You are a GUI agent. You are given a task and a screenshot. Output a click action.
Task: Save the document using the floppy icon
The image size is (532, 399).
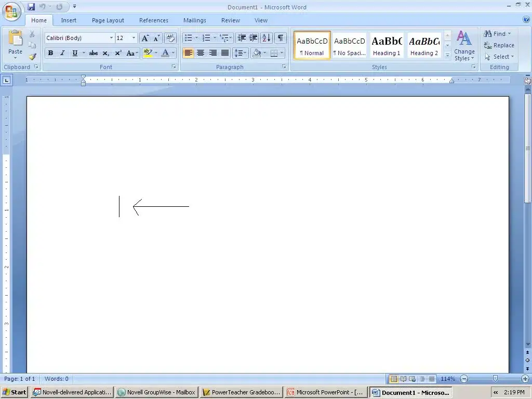point(31,7)
